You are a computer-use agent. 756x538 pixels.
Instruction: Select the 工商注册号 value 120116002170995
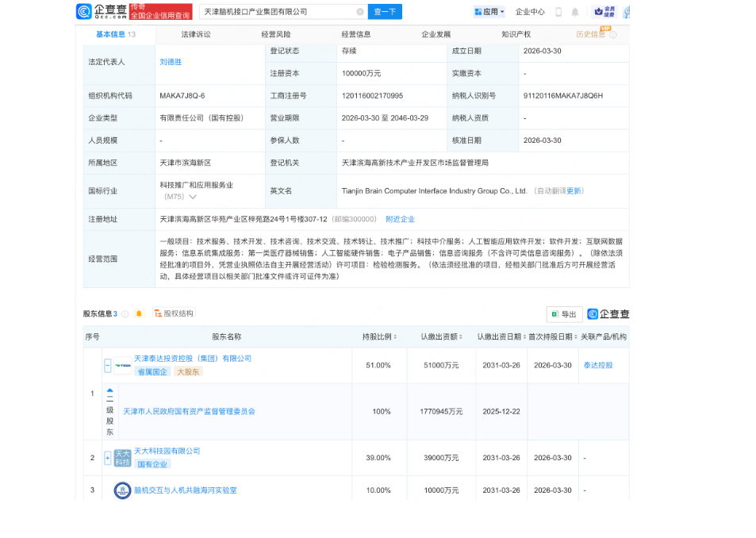coord(372,96)
